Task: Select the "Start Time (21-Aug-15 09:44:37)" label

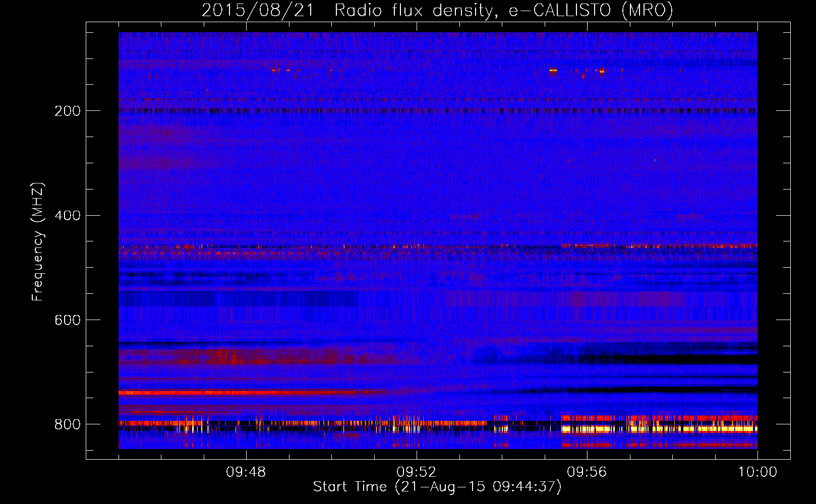Action: [437, 487]
